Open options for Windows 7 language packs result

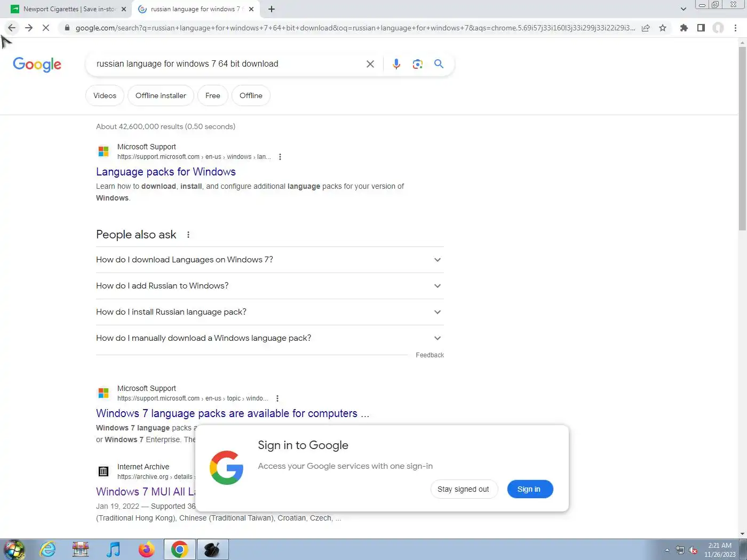click(x=277, y=398)
